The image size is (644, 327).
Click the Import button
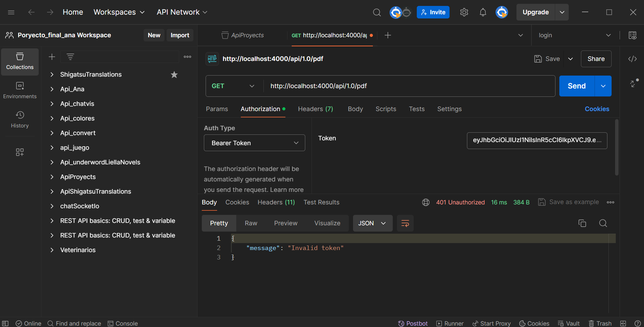coord(180,35)
